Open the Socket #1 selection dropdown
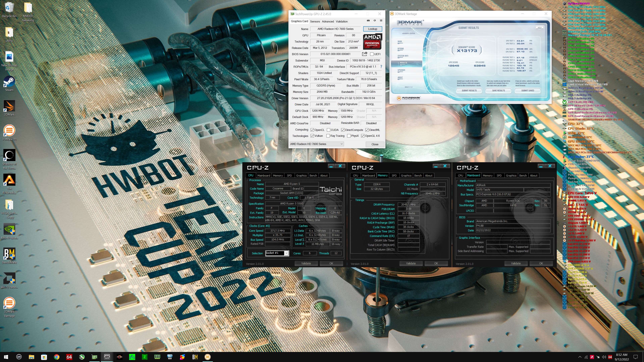Viewport: 644px width, 362px height. (x=277, y=253)
